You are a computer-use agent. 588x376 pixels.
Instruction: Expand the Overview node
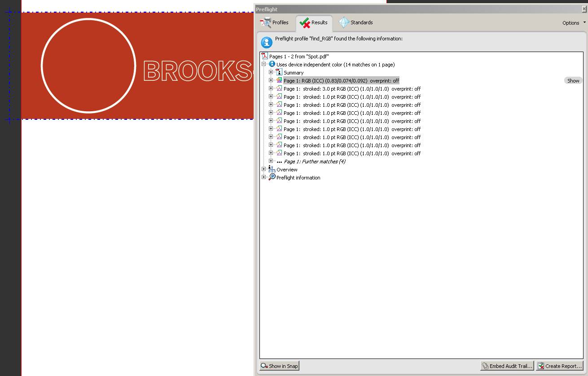pos(264,170)
